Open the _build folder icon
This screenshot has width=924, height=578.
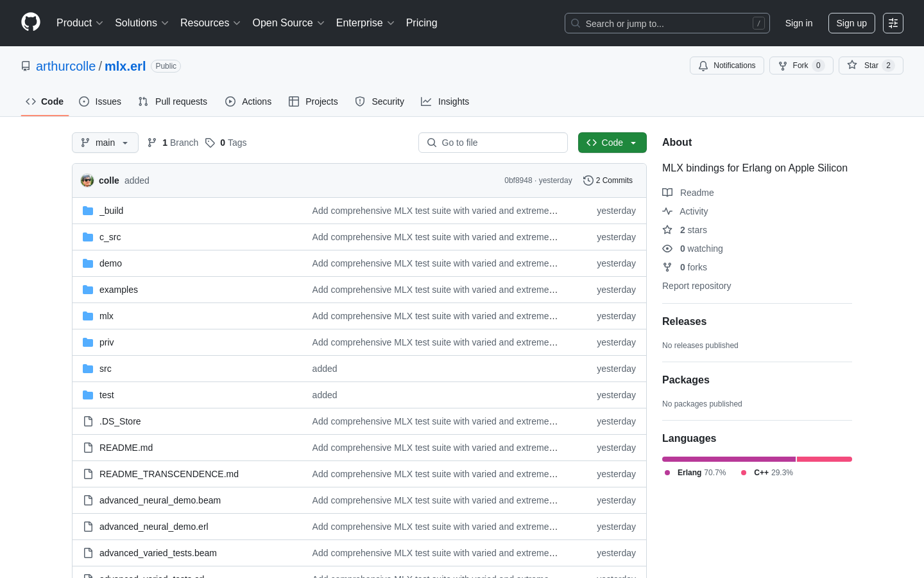[88, 211]
